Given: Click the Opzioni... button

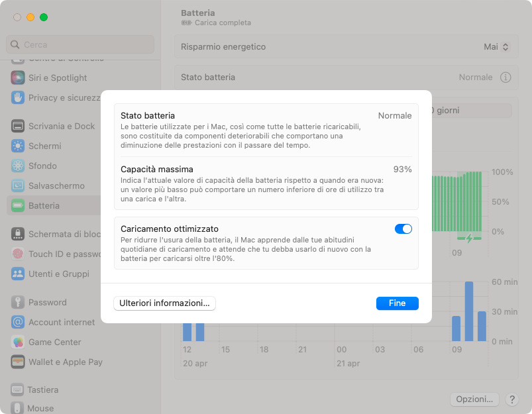Looking at the screenshot, I should click(474, 399).
